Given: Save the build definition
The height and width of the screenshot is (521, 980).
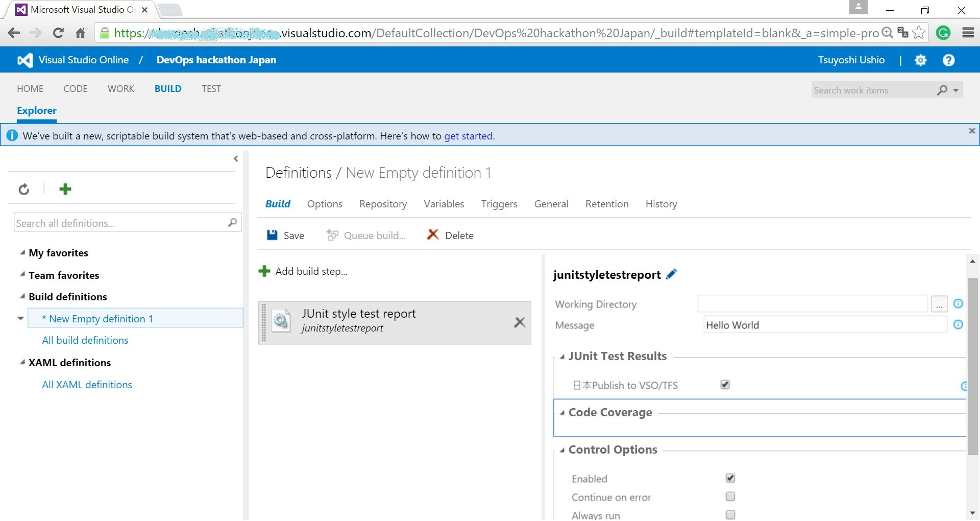Looking at the screenshot, I should click(285, 235).
